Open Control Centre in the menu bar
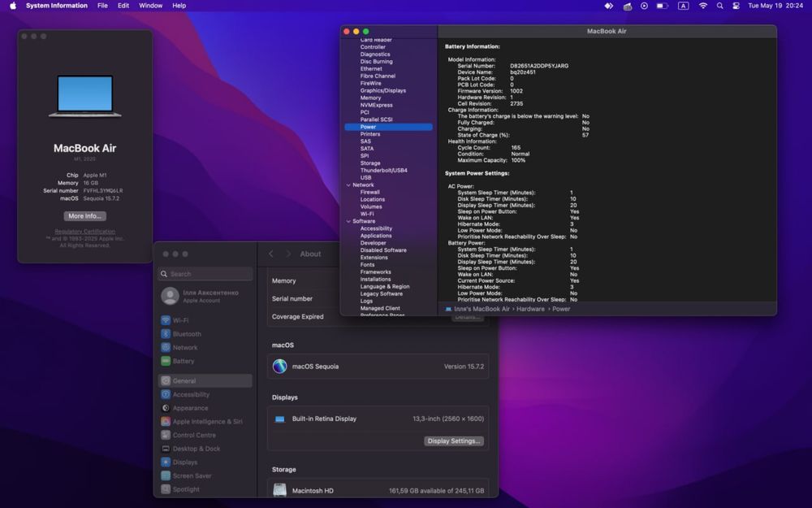Screen dimensions: 812x508 point(736,6)
